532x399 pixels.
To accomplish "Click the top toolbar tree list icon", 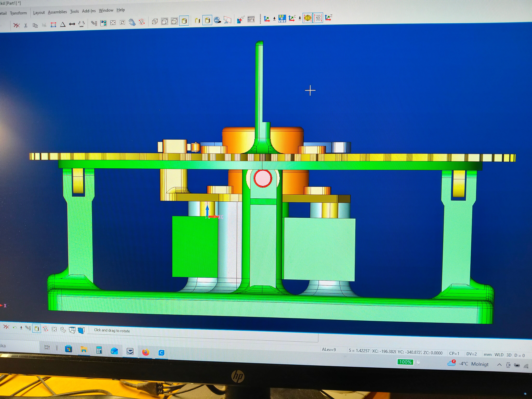I will (x=94, y=23).
